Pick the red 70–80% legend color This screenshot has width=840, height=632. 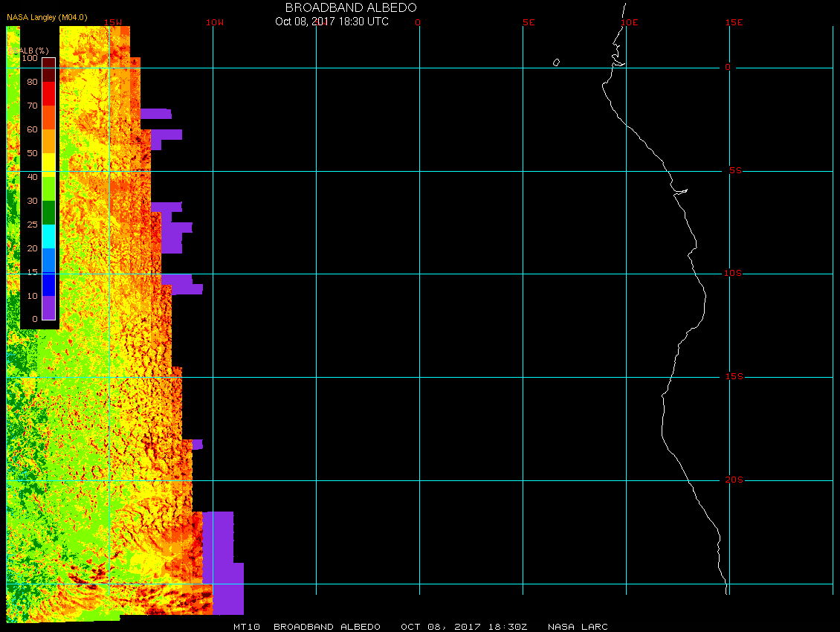[48, 93]
